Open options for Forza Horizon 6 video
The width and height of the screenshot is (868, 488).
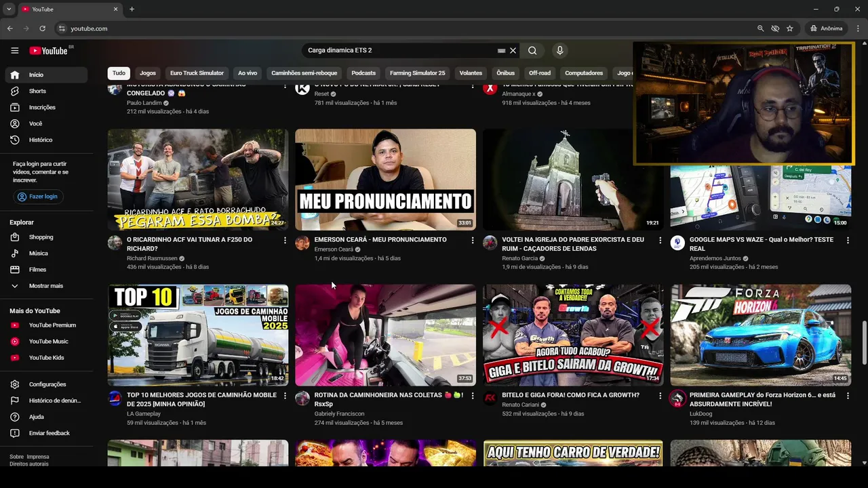848,396
